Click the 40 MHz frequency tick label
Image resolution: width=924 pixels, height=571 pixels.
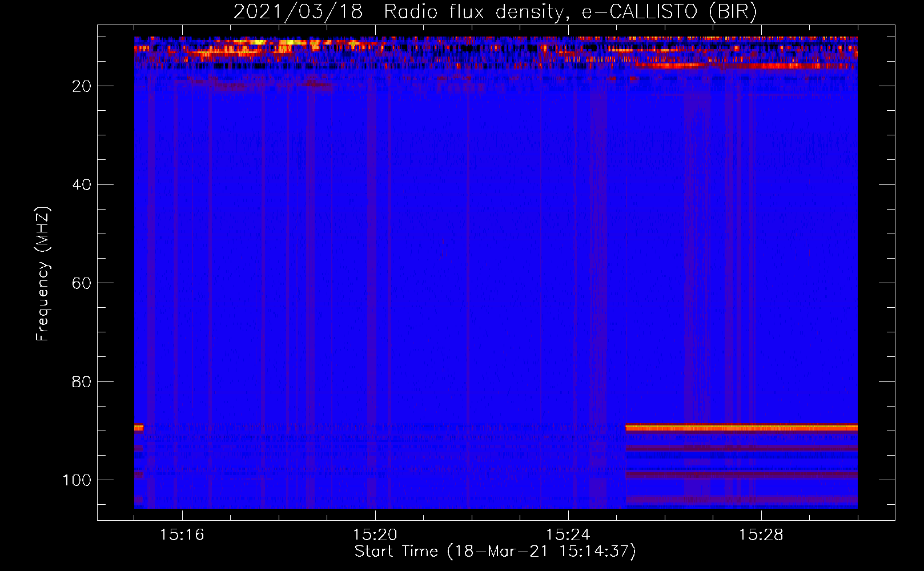point(82,185)
